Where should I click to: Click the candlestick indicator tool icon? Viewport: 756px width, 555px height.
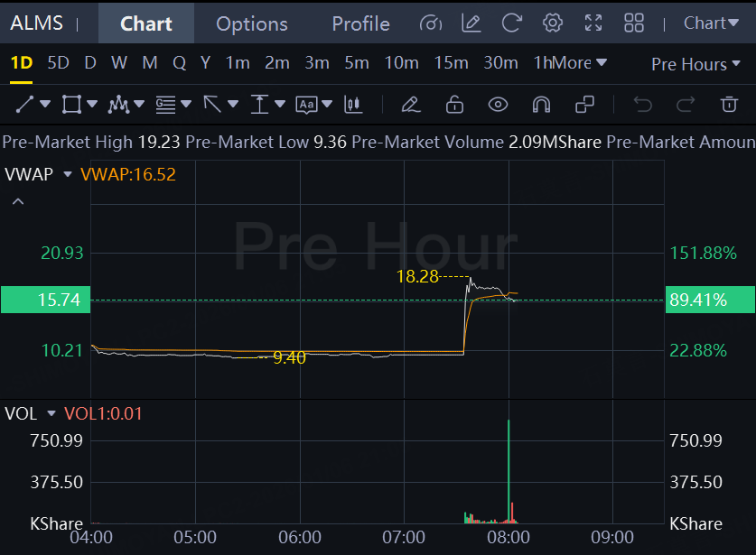[353, 104]
